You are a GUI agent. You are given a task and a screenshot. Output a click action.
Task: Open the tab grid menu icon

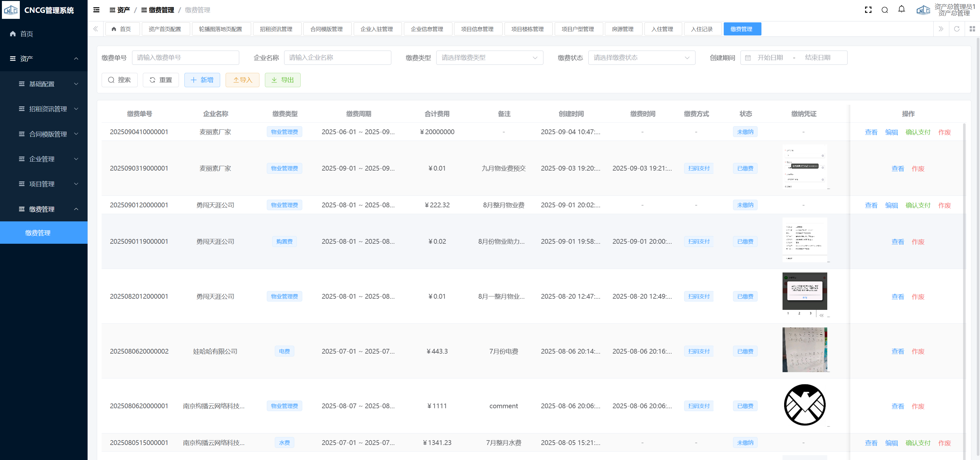pyautogui.click(x=972, y=29)
